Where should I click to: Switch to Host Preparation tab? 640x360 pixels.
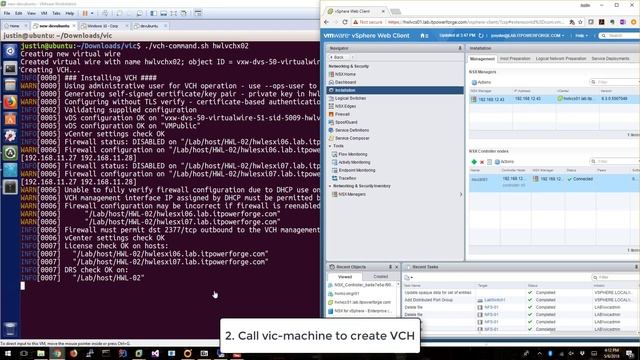click(x=515, y=59)
